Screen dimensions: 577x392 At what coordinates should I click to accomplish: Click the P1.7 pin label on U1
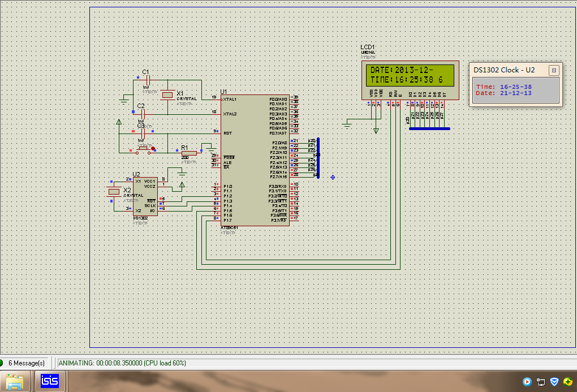(228, 220)
